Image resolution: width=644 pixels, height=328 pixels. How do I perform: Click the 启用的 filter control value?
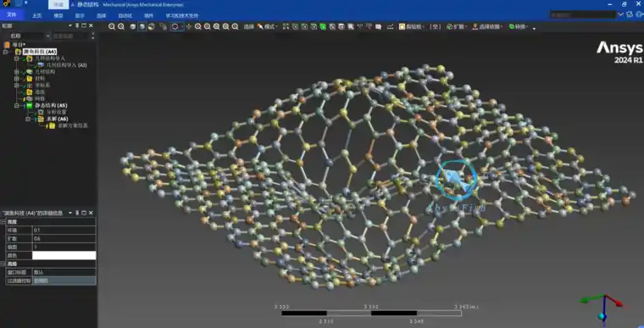pos(64,281)
